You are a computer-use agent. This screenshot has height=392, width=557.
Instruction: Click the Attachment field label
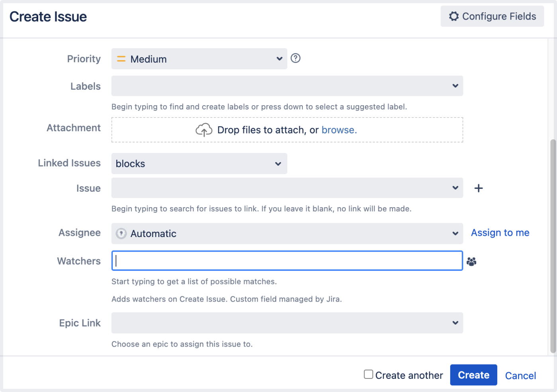coord(74,128)
